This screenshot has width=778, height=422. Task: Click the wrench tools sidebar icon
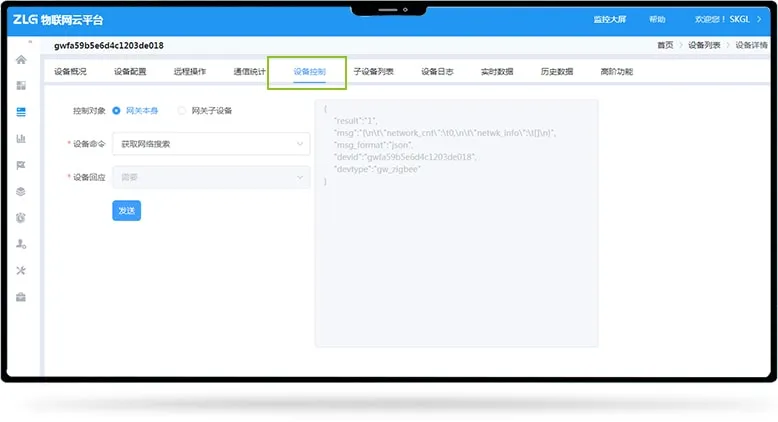click(21, 270)
